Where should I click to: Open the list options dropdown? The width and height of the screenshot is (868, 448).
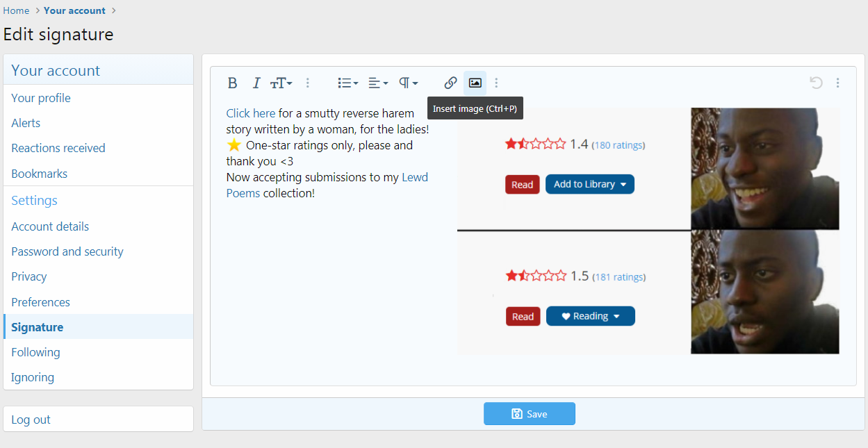[x=347, y=83]
